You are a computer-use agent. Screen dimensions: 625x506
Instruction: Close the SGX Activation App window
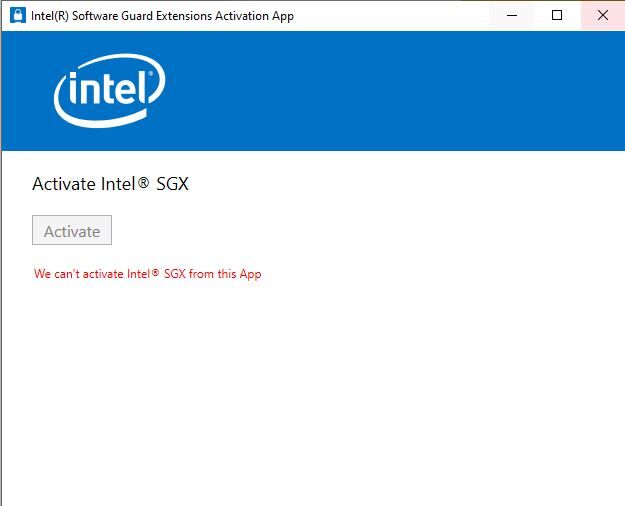pos(603,16)
